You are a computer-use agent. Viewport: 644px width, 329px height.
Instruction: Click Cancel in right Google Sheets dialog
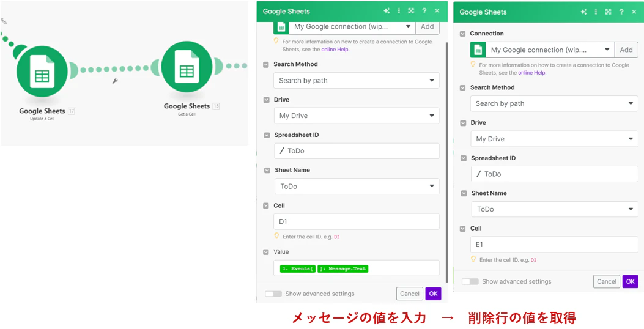[x=607, y=281]
